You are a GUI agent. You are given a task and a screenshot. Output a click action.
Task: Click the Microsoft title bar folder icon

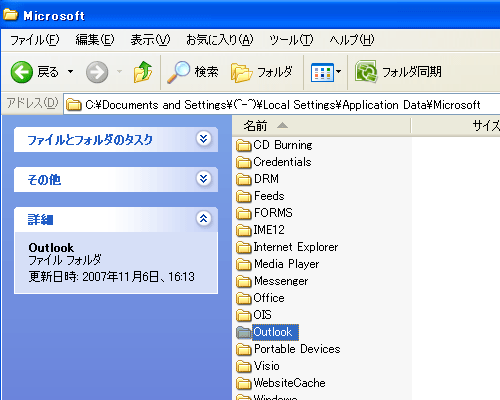pyautogui.click(x=11, y=15)
